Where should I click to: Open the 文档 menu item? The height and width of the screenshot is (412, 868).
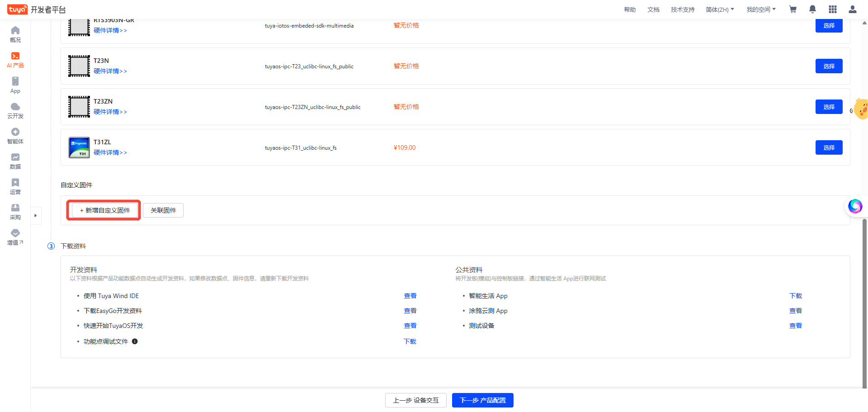[653, 9]
